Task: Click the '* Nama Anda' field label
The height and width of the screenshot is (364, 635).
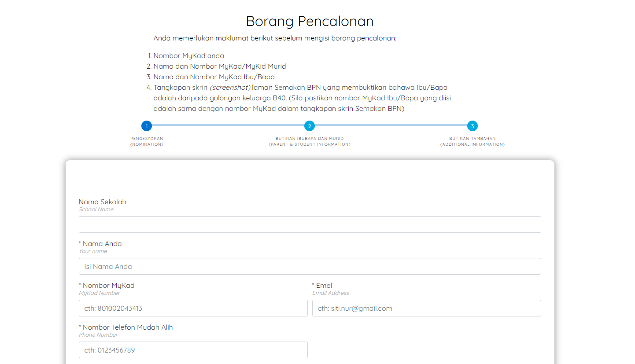Action: (100, 243)
